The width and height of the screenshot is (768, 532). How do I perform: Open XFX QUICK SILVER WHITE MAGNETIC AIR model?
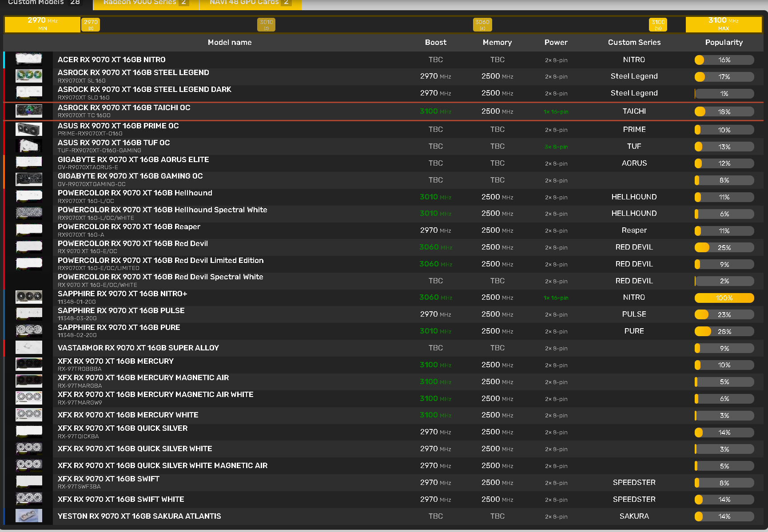point(163,465)
